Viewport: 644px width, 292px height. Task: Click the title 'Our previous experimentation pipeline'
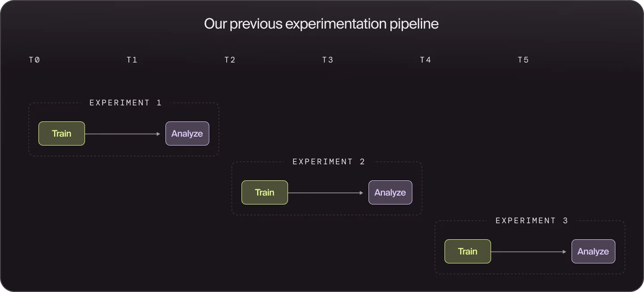point(321,24)
